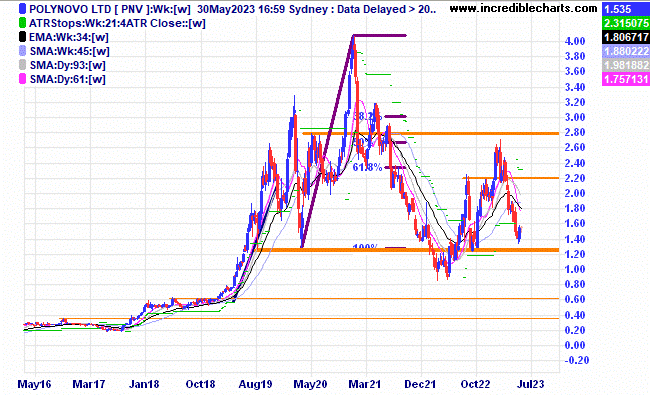This screenshot has height=395, width=651.
Task: Click the May20 date axis label
Action: coord(311,384)
